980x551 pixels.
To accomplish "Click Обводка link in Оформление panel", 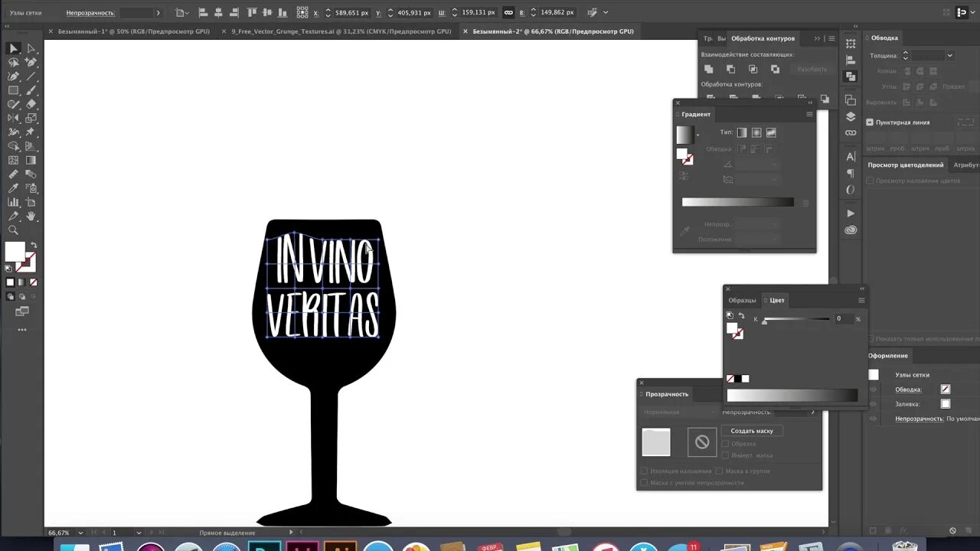I will point(909,390).
